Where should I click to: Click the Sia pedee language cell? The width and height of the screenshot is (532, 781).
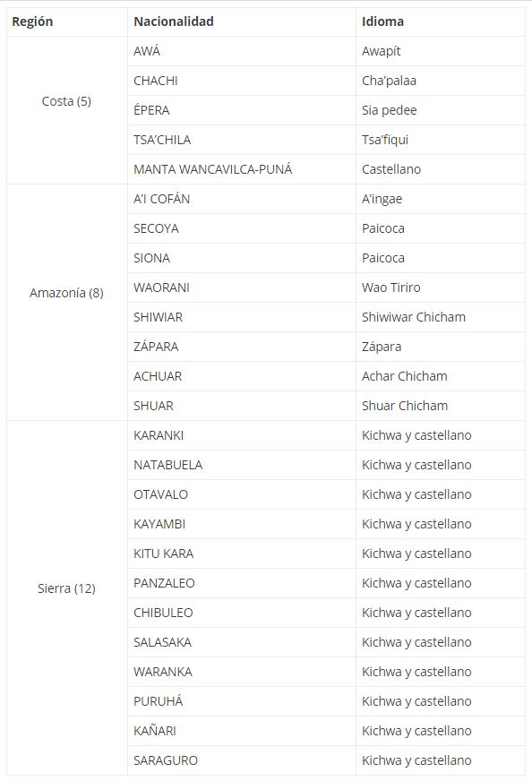[x=441, y=110]
